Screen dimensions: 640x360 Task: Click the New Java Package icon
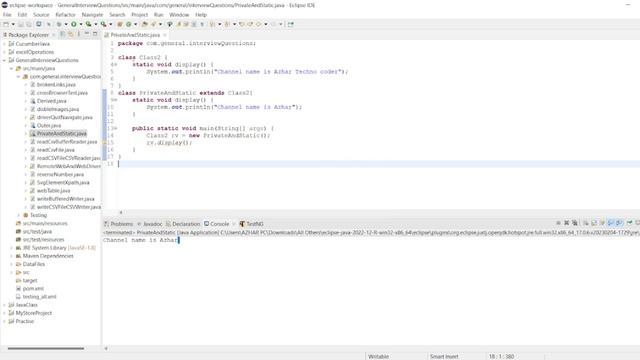click(x=120, y=24)
